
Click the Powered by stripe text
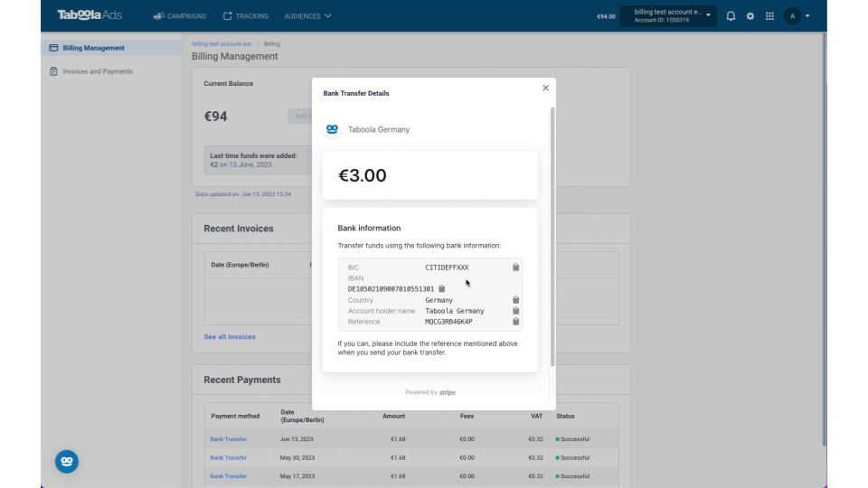coord(430,392)
